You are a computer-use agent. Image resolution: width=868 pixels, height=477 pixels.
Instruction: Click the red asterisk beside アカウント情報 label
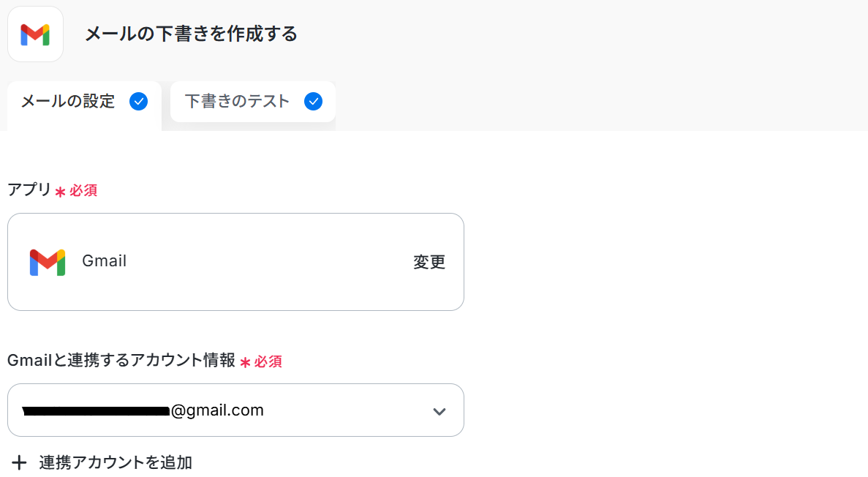pos(245,362)
